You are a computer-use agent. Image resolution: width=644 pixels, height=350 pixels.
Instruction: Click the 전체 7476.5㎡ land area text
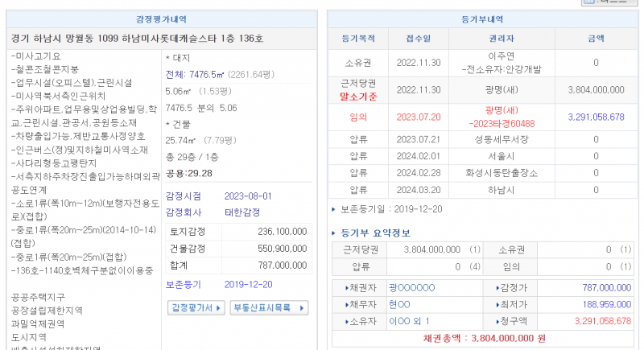pyautogui.click(x=201, y=75)
